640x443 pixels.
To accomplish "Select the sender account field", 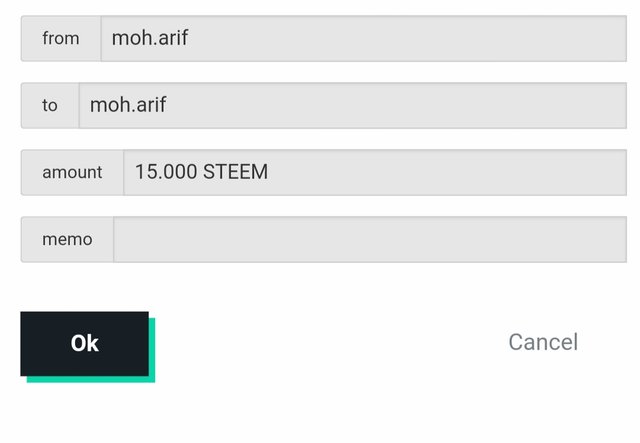I will tap(363, 38).
